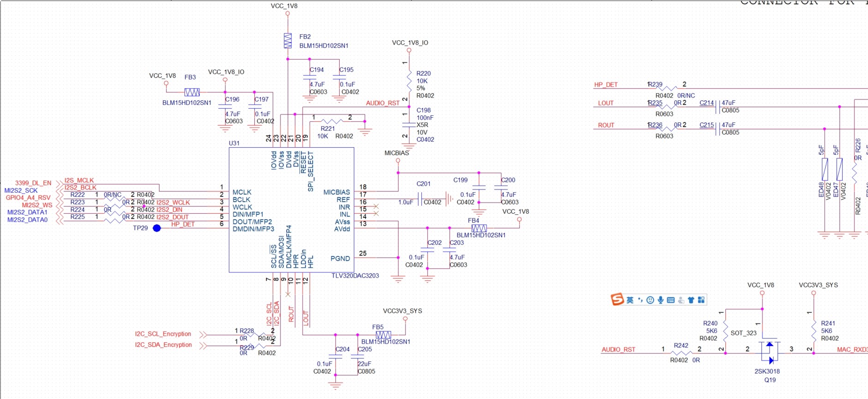Click the C200 capacitor designator
The height and width of the screenshot is (399, 868).
point(508,180)
